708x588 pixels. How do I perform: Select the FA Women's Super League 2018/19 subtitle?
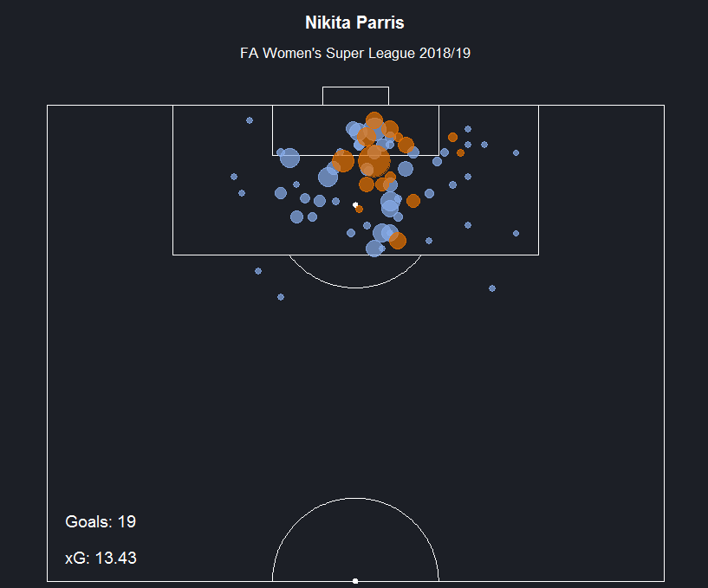[355, 53]
